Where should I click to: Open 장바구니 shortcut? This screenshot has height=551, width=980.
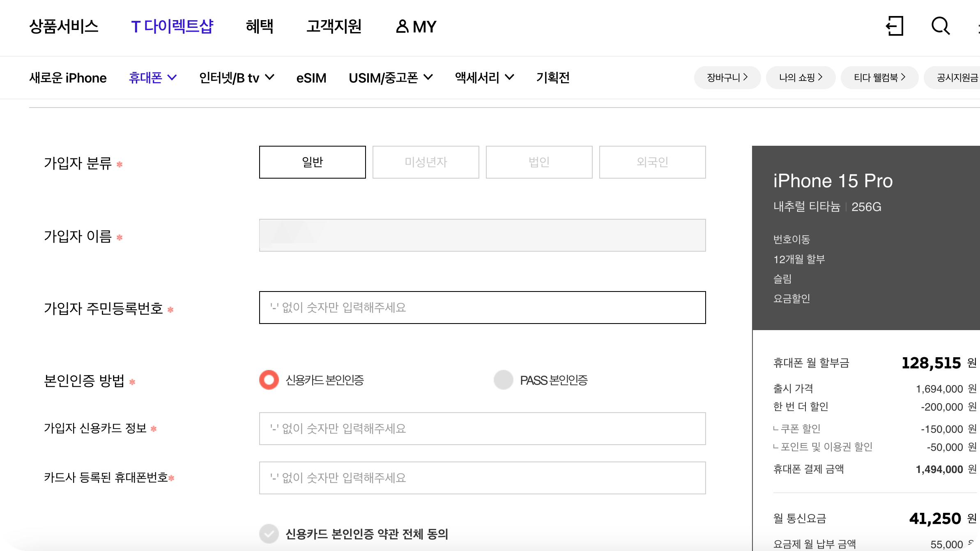click(727, 78)
